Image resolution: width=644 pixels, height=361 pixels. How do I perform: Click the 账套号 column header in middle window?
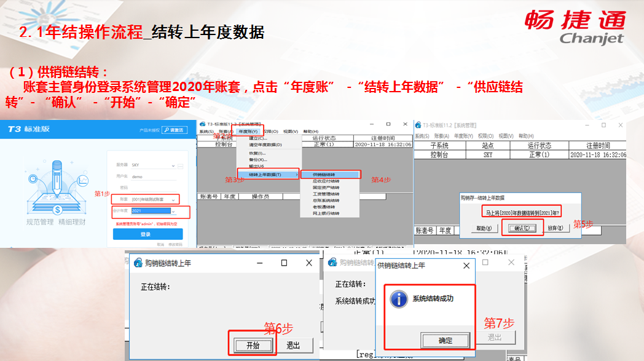[x=209, y=197]
